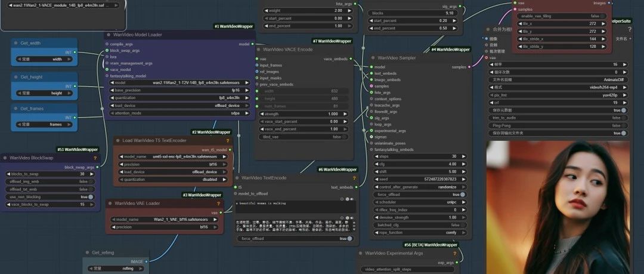Disable use_non_blocking toggle

pyautogui.click(x=51, y=197)
